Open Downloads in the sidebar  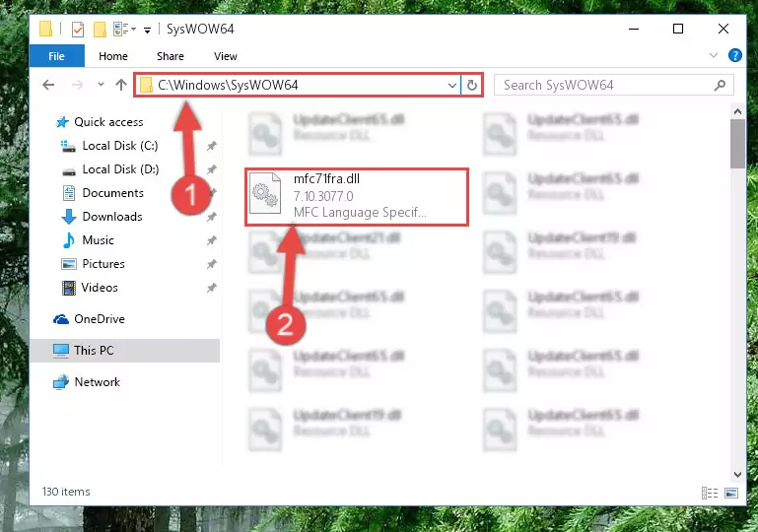click(x=112, y=217)
